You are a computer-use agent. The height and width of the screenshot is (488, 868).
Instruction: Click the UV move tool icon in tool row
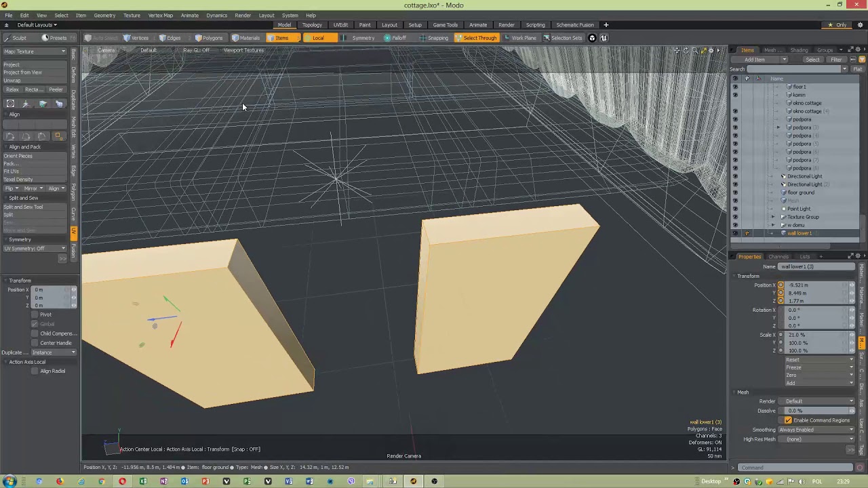coord(26,104)
